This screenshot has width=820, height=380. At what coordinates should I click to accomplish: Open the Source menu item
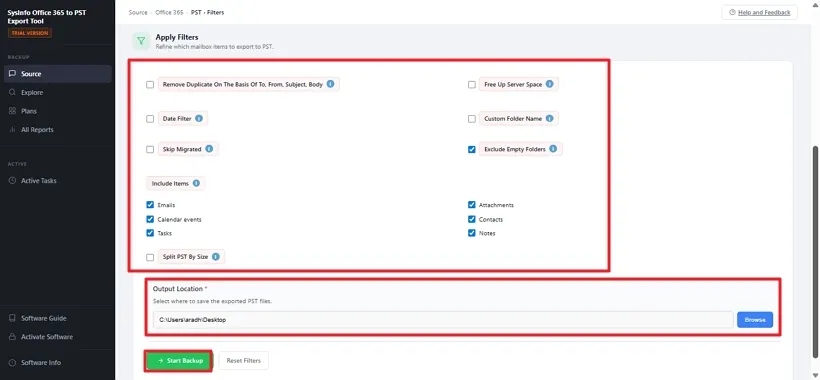58,74
